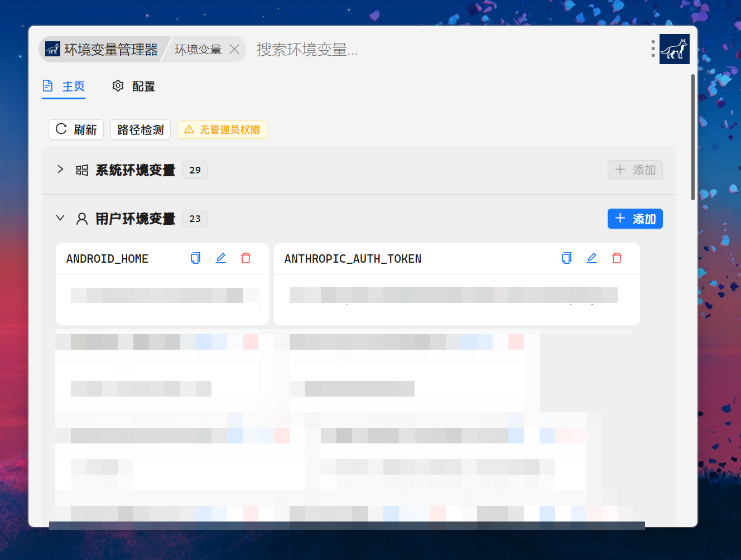This screenshot has height=560, width=741.
Task: Click the 刷新 refresh button
Action: 76,130
